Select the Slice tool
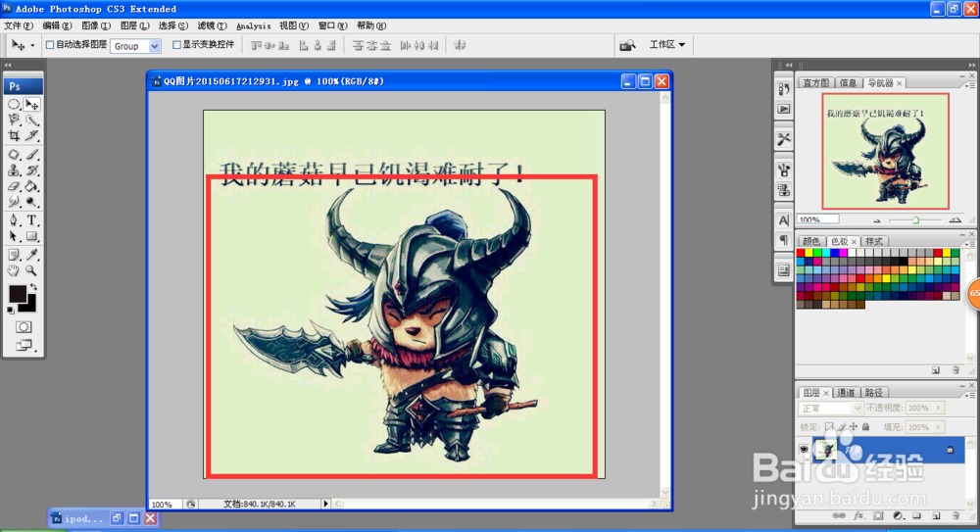The width and height of the screenshot is (980, 532). (31, 135)
